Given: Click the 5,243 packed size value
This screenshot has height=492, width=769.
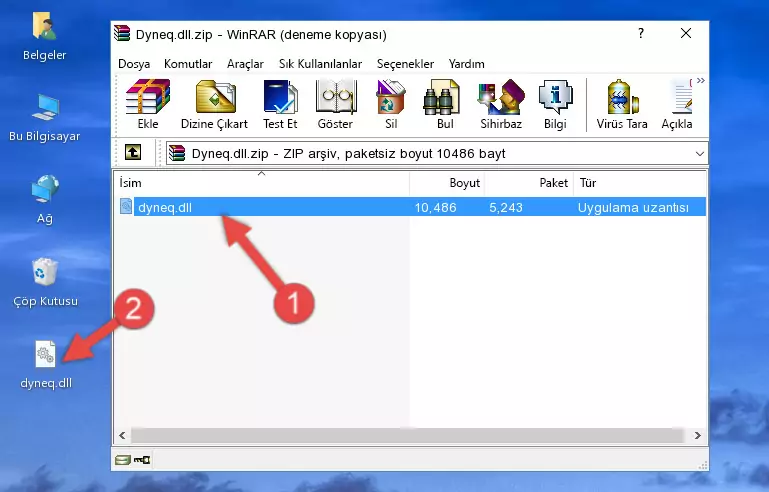Looking at the screenshot, I should (x=506, y=207).
